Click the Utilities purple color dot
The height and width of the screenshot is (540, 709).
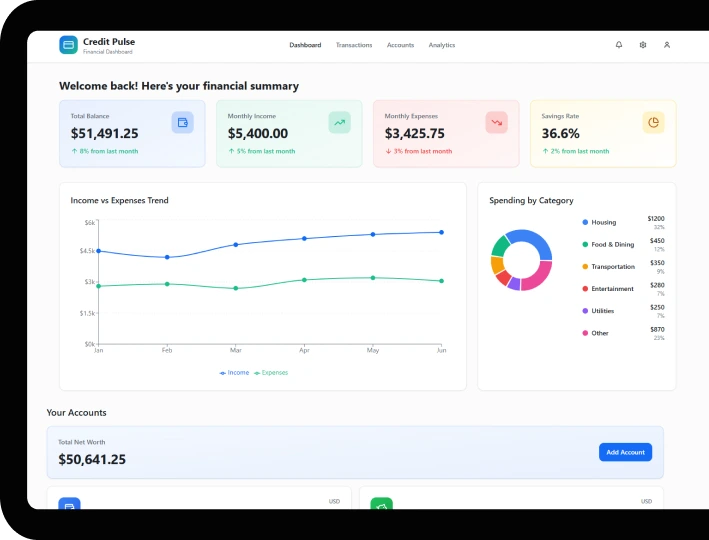pos(585,311)
